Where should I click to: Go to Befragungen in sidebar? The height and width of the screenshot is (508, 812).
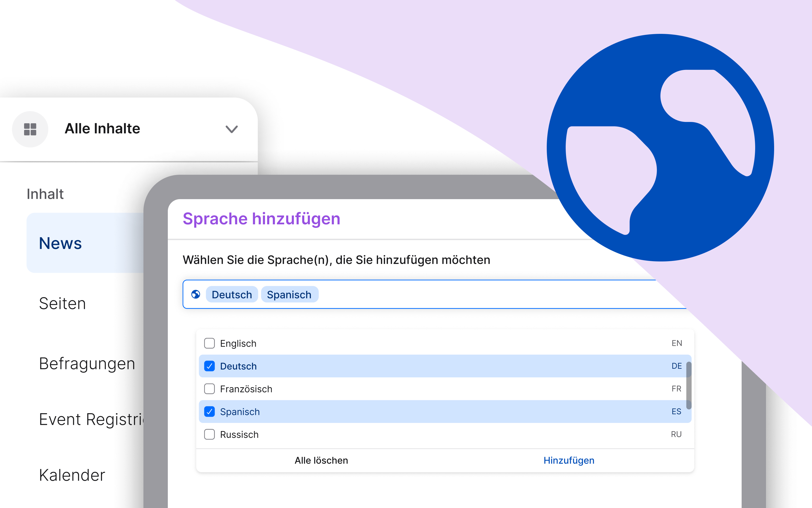[x=87, y=364]
